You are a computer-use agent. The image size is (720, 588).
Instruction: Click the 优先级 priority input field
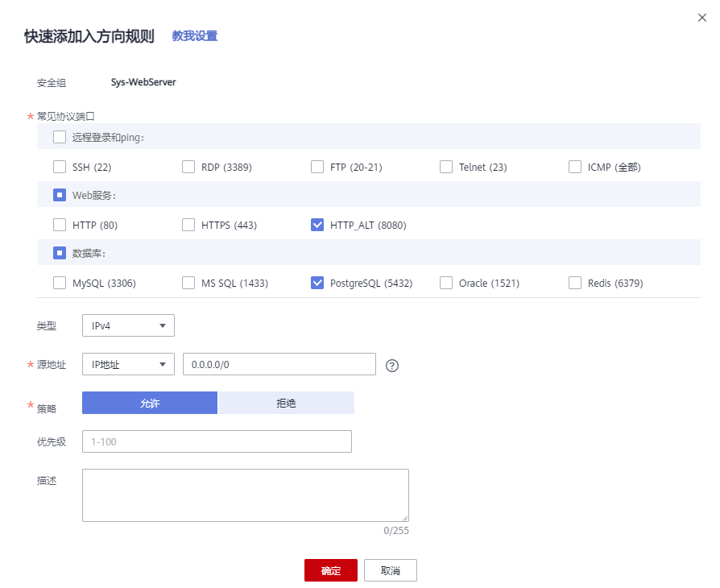click(217, 441)
